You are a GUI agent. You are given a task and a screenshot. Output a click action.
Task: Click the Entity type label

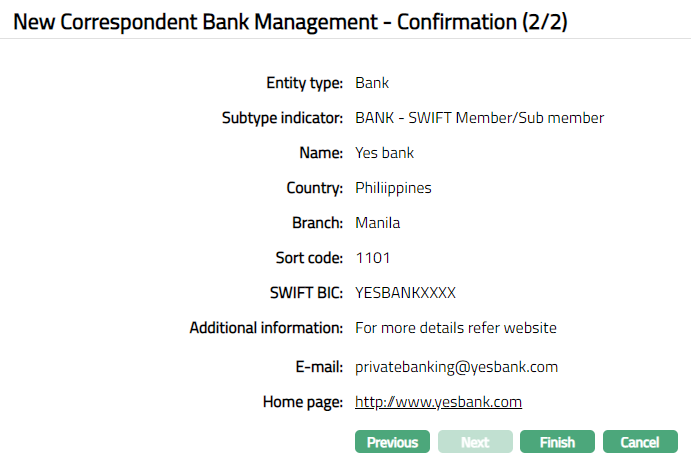304,83
